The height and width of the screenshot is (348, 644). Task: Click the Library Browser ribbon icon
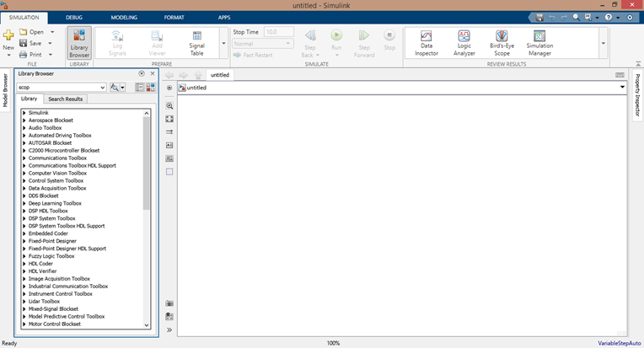point(78,42)
